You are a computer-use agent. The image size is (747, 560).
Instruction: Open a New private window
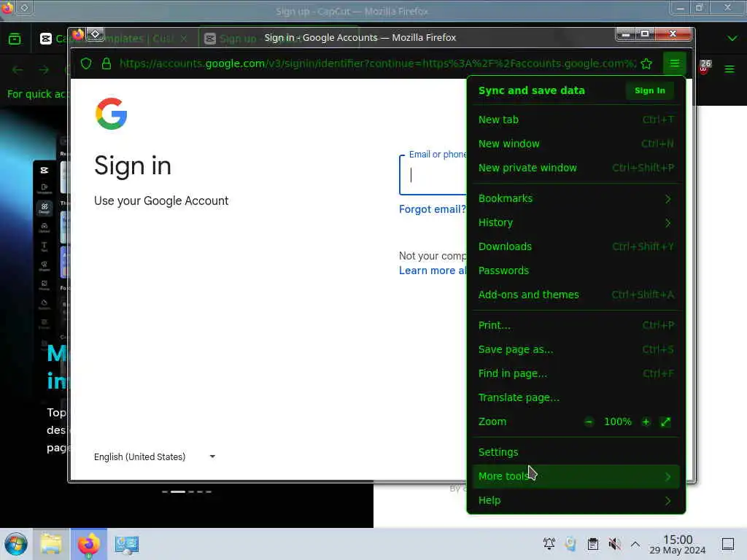(x=576, y=168)
